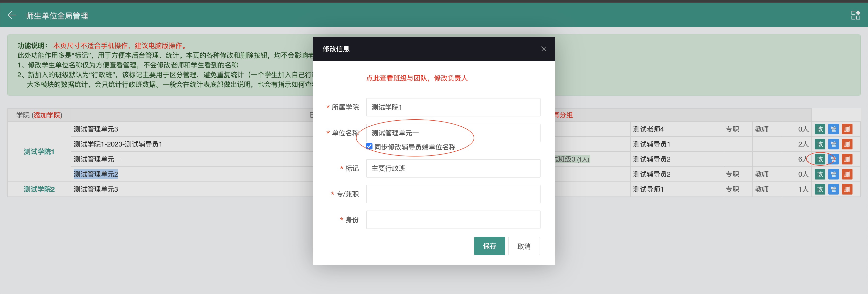This screenshot has height=294, width=868.
Task: Click the edit 改 button for 测试导师1
Action: (x=820, y=189)
